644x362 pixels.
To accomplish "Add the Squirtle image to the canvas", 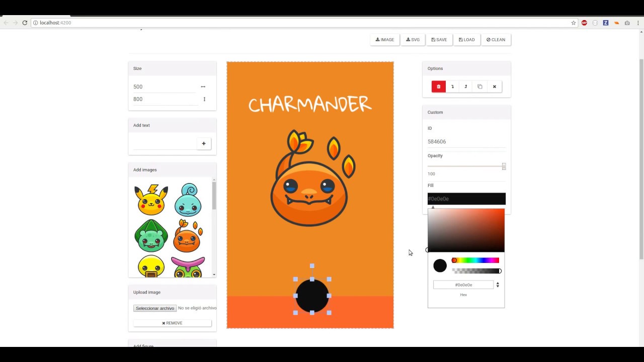I will pyautogui.click(x=188, y=200).
